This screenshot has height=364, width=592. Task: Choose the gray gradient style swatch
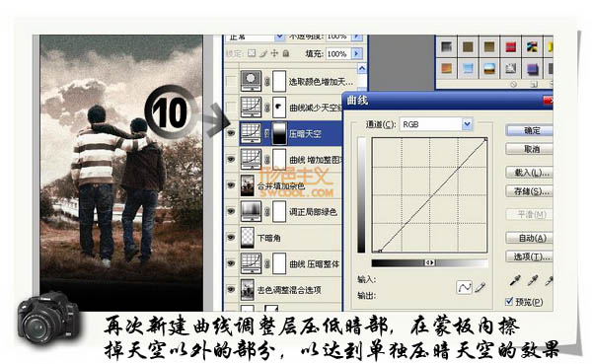[446, 46]
